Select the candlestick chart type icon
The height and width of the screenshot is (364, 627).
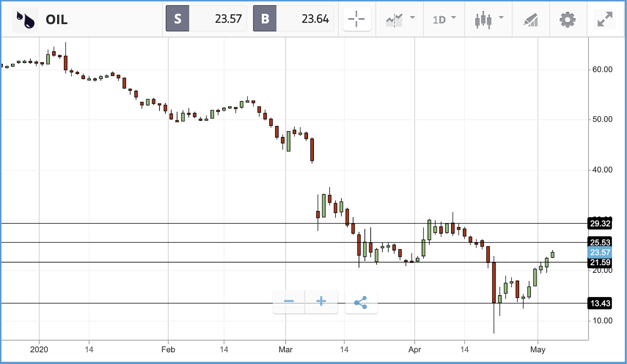point(483,20)
